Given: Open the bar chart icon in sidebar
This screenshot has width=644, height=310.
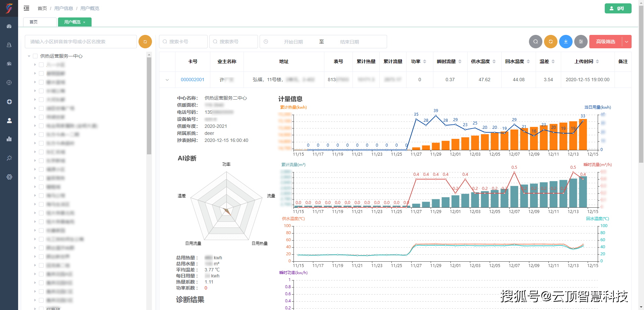Looking at the screenshot, I should click(9, 139).
